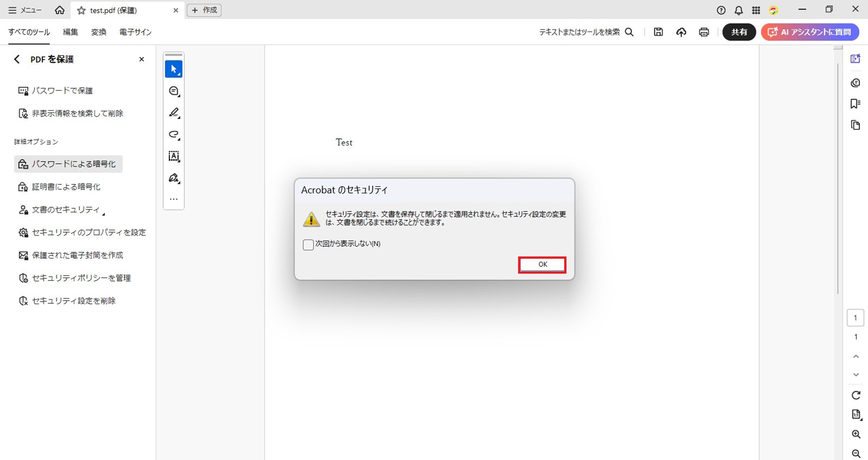Select パスワードで保護 option
868x460 pixels.
[x=62, y=91]
